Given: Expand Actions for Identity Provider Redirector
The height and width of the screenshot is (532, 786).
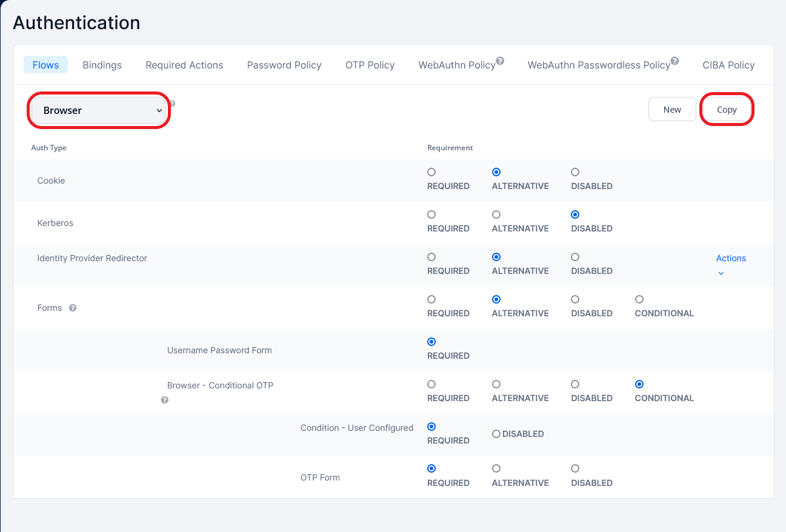Looking at the screenshot, I should (x=731, y=258).
